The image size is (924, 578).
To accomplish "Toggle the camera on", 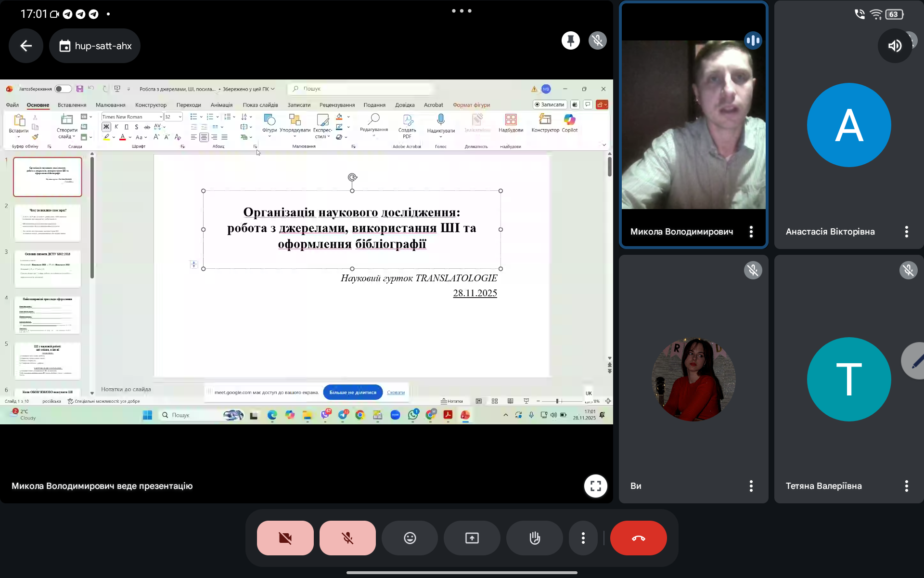I will pos(285,538).
